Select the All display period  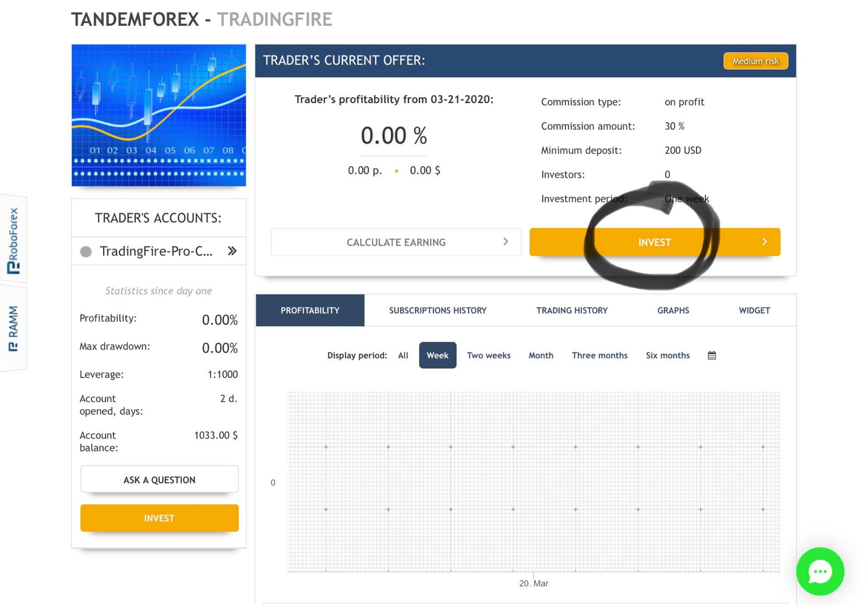[403, 355]
